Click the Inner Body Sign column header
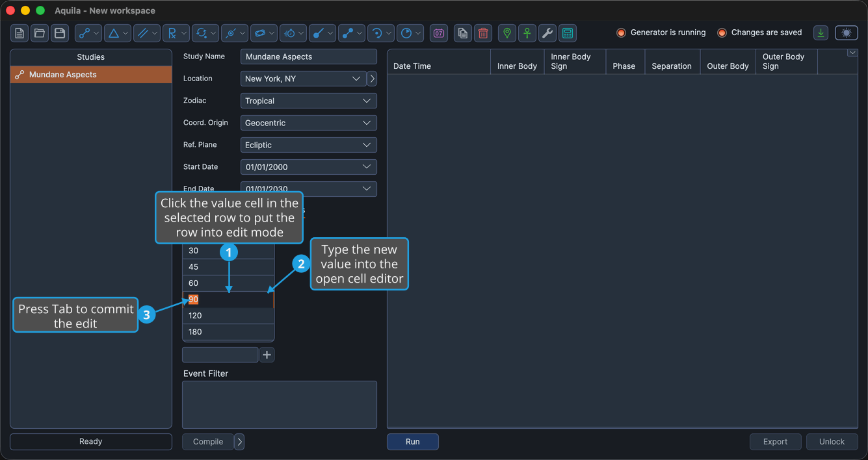This screenshot has height=460, width=868. click(x=575, y=62)
